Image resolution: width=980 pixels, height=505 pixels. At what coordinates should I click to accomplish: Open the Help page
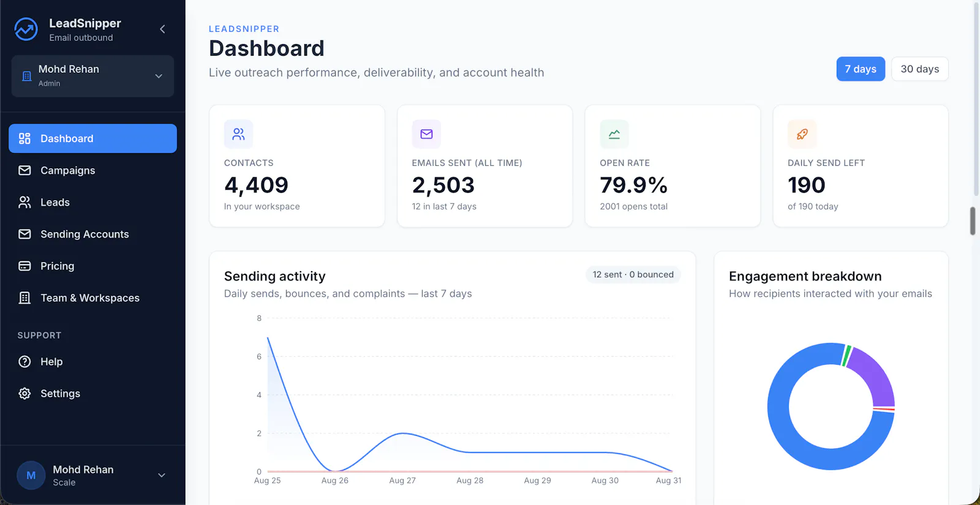click(x=92, y=361)
